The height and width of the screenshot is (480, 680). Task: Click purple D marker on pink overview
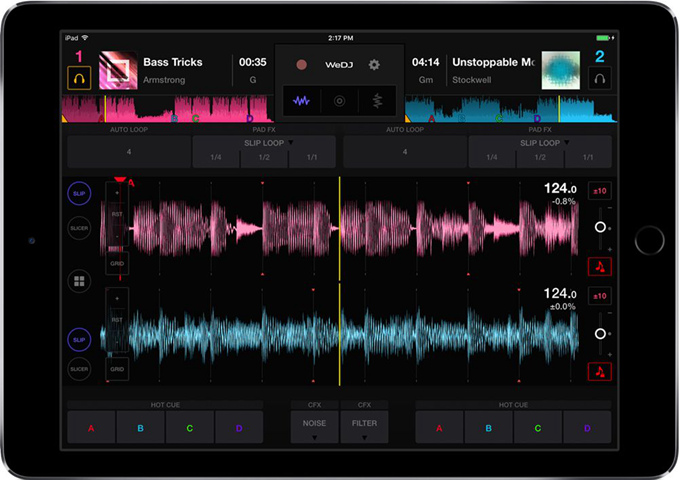(x=250, y=118)
